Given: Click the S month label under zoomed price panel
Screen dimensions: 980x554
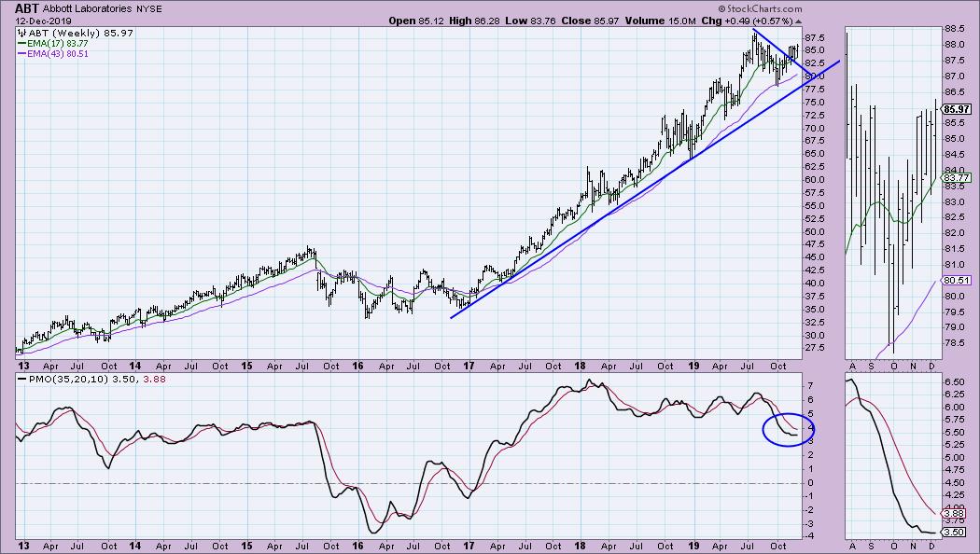Looking at the screenshot, I should point(873,367).
